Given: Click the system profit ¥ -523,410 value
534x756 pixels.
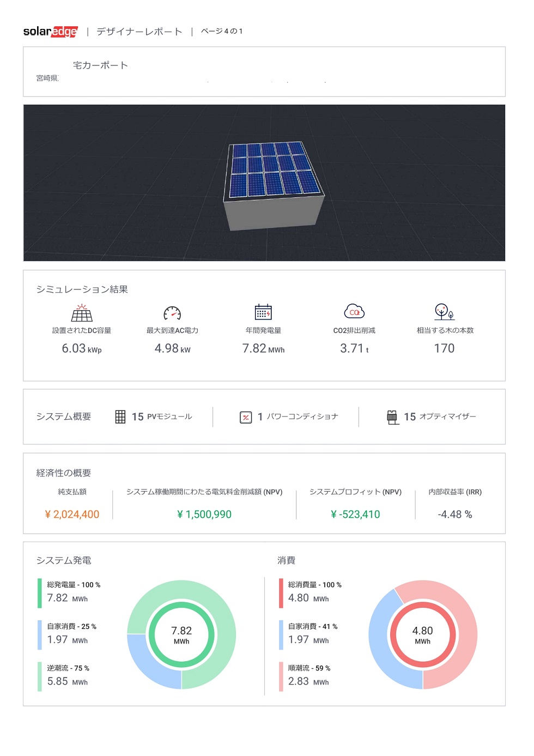Looking at the screenshot, I should pyautogui.click(x=355, y=515).
